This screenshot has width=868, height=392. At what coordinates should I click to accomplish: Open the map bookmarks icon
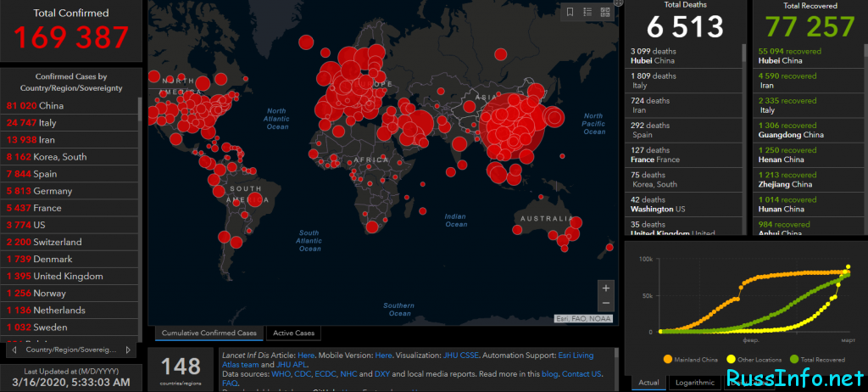pyautogui.click(x=570, y=12)
